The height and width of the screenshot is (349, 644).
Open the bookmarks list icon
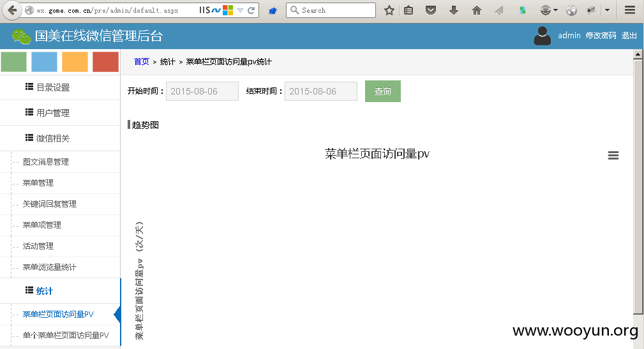pos(408,10)
